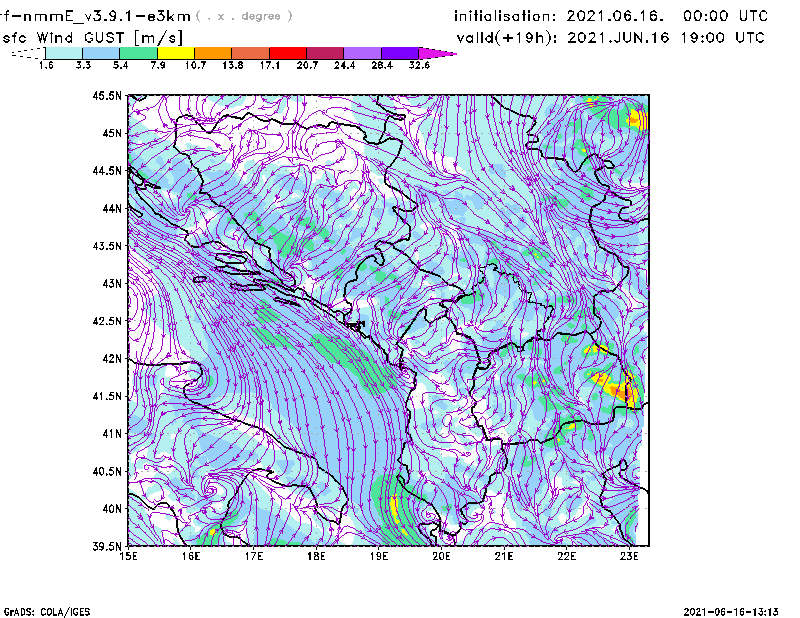
Task: Click the '44N' latitude label
Action: (112, 208)
